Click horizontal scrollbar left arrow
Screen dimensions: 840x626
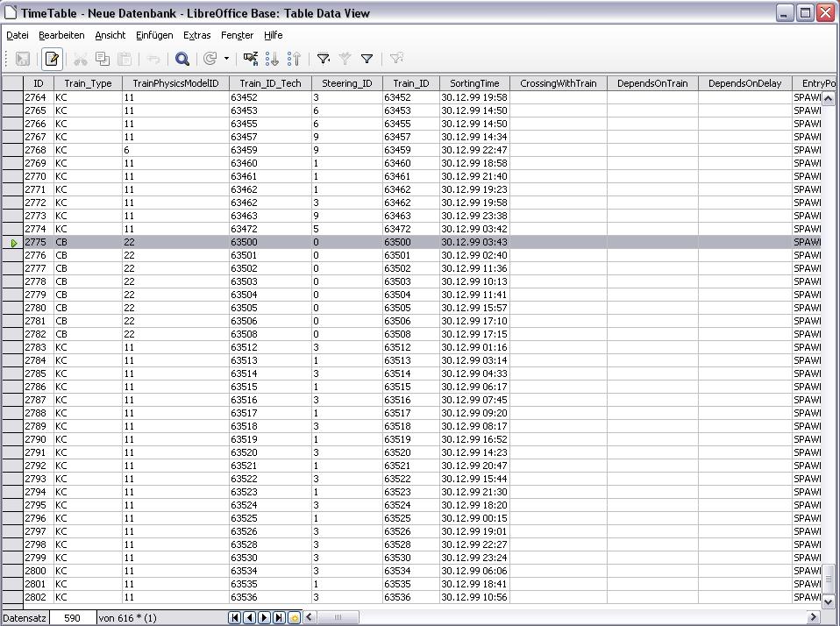(x=310, y=617)
